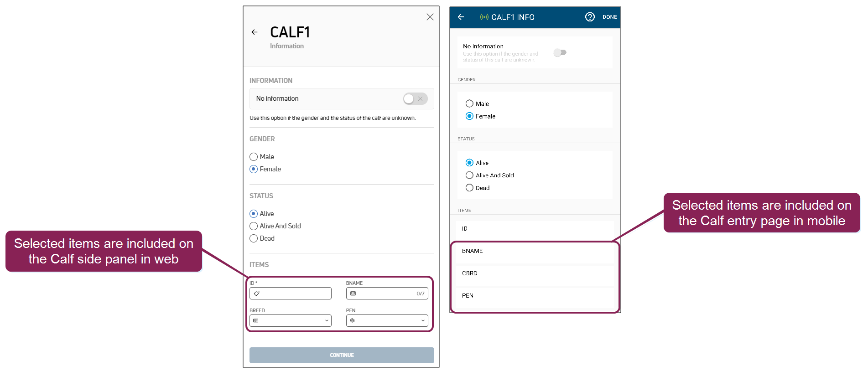
Task: Tap the BNAME item row on mobile
Action: (x=535, y=252)
